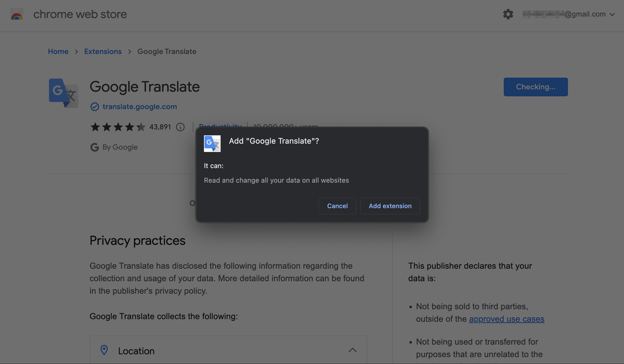Click the blue Checking... button
The height and width of the screenshot is (364, 624).
point(536,87)
